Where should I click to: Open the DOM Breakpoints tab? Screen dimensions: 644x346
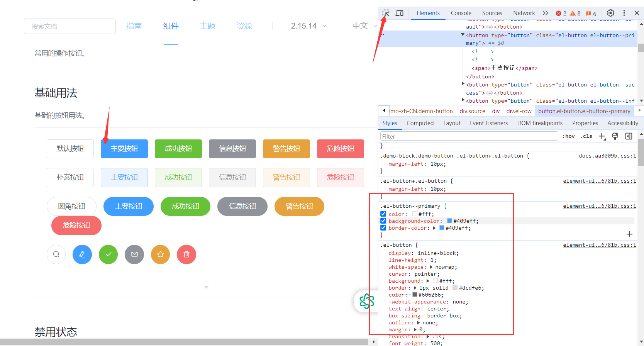[540, 123]
